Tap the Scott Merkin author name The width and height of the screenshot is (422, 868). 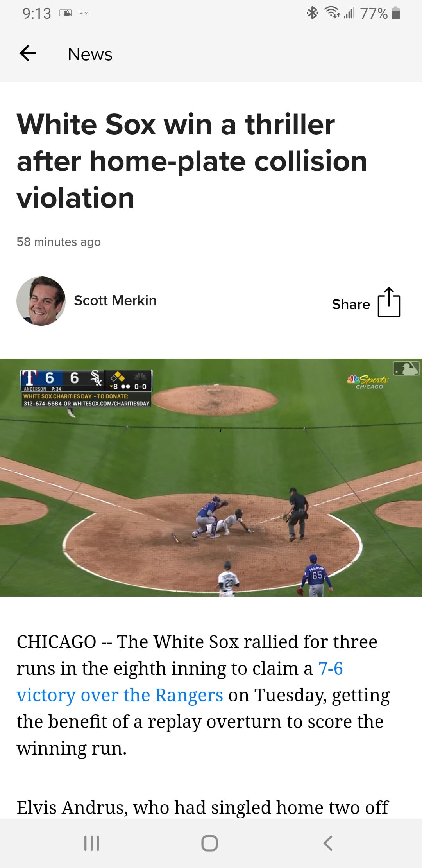click(x=115, y=300)
